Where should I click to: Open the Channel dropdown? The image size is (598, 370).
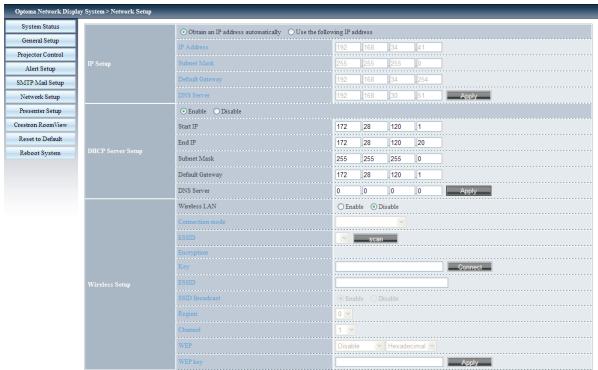tap(346, 330)
